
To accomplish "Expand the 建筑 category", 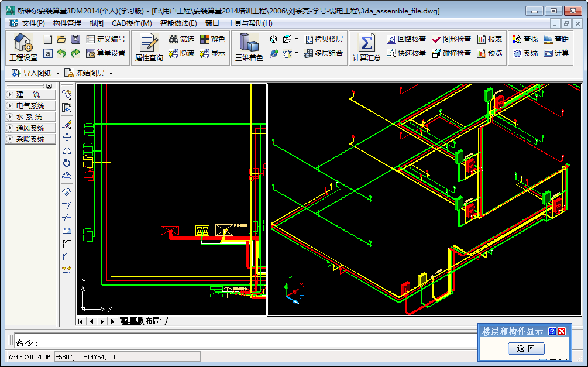I will coord(30,95).
